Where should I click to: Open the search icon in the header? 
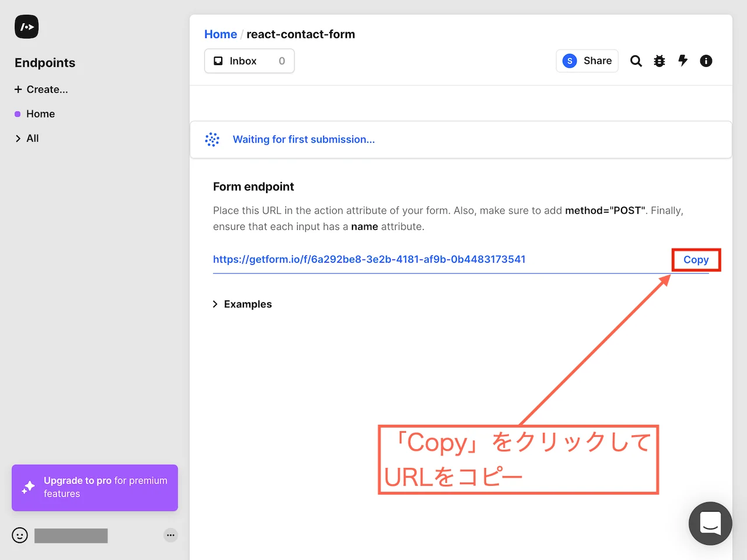coord(636,61)
